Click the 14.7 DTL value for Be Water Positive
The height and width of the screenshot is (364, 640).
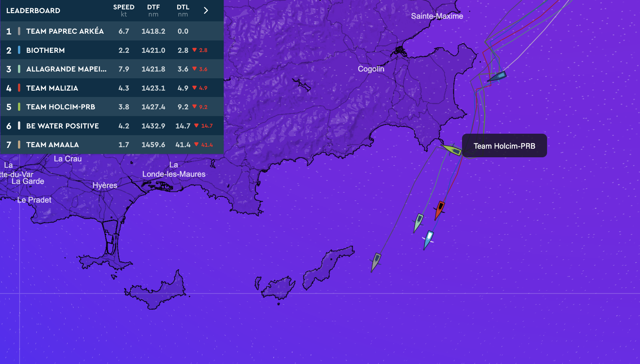(x=183, y=126)
